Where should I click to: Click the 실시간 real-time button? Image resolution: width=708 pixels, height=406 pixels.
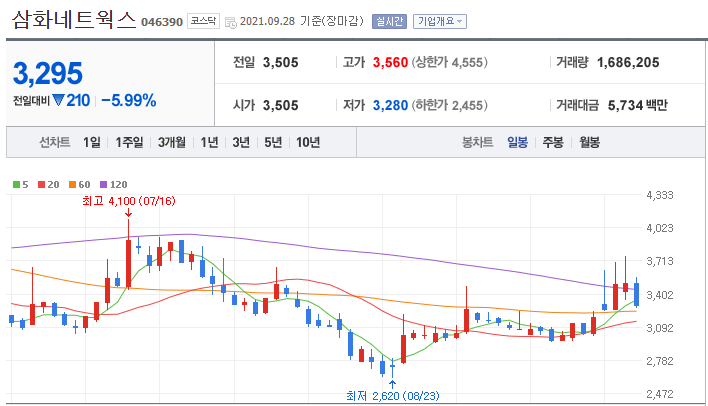(389, 21)
